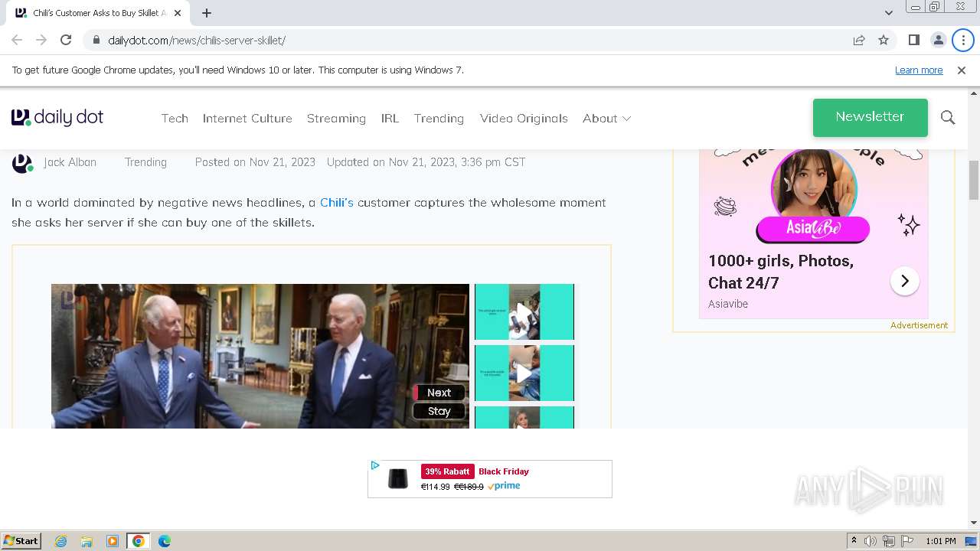
Task: Click the browser forward arrow
Action: coord(41,40)
